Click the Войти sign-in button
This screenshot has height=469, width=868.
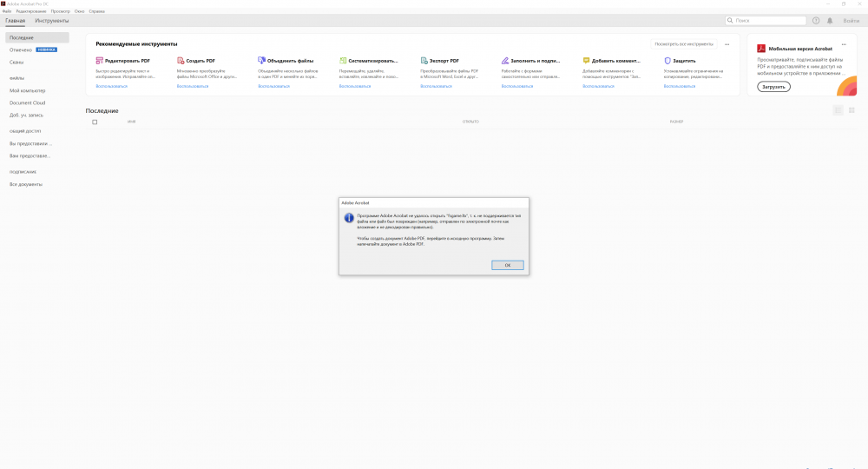(x=852, y=21)
